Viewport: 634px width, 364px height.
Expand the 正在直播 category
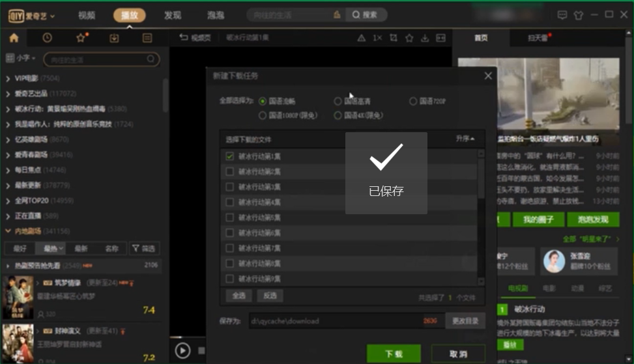click(8, 216)
